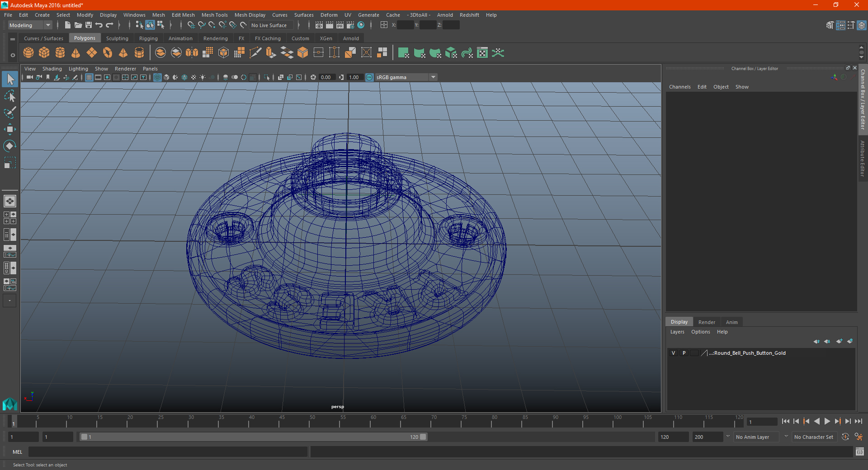Create a polygon pyramid from the shelf
This screenshot has width=868, height=470.
tap(123, 53)
